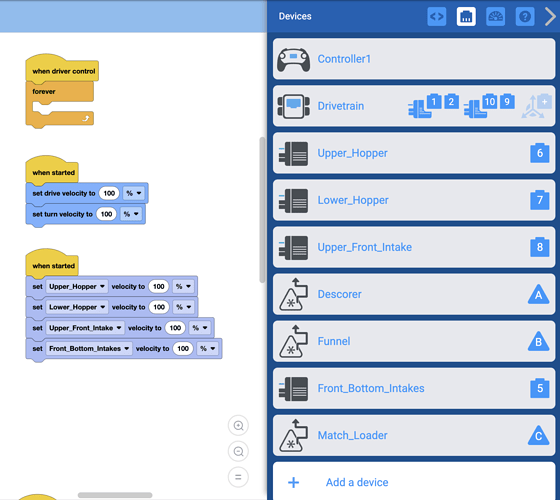Screen dimensions: 560x500
Task: Click the Upper_Front_Intake motor icon
Action: click(x=293, y=248)
